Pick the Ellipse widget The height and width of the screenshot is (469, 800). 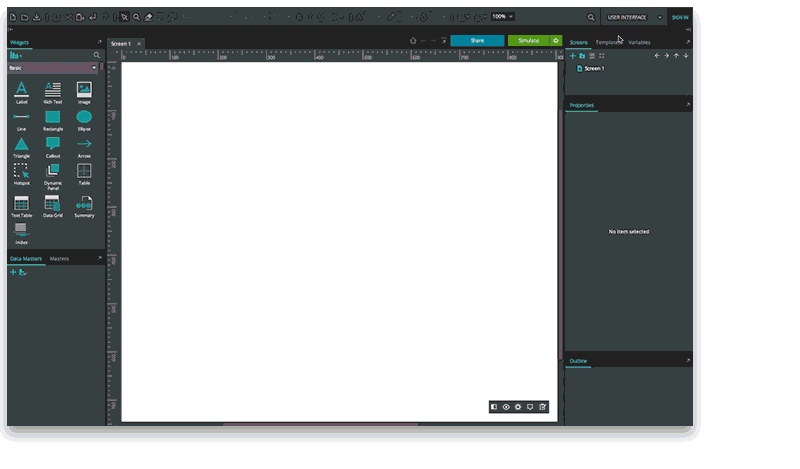coord(84,120)
